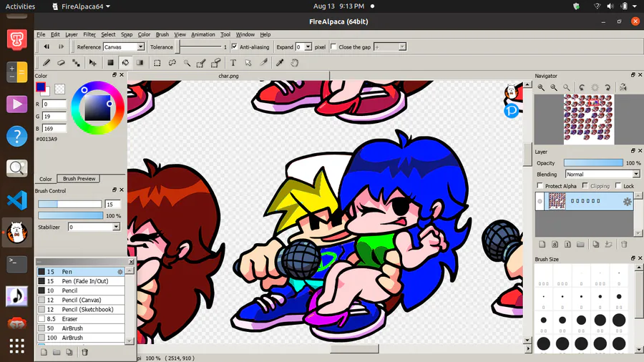Click the brush size input field
644x362 pixels.
pos(112,204)
